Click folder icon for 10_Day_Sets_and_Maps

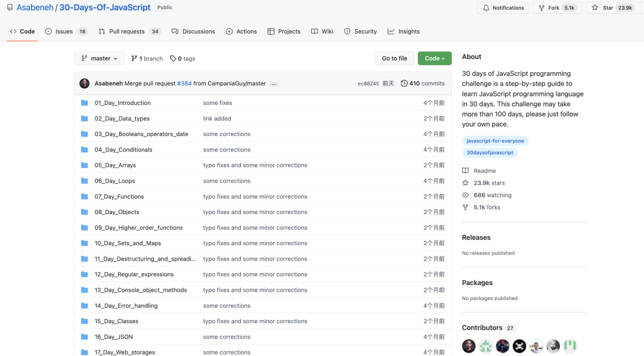(x=85, y=243)
